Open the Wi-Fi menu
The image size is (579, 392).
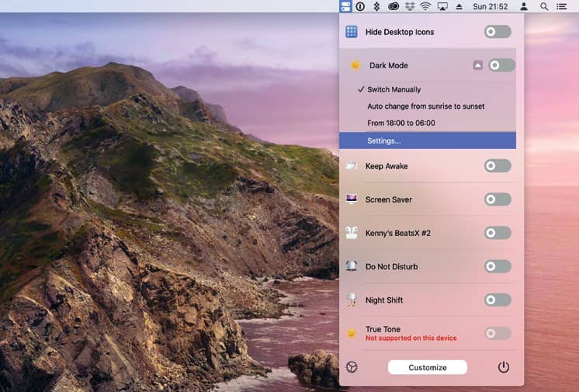[425, 6]
